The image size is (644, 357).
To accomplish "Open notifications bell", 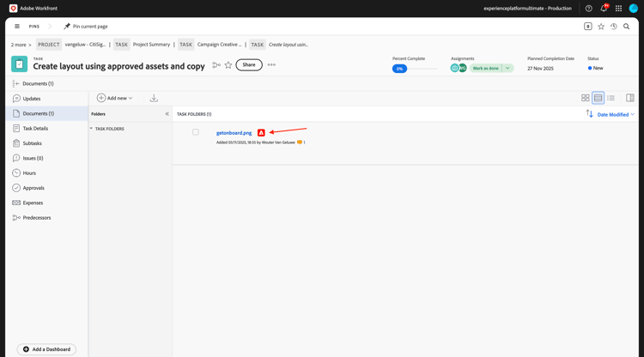I will click(x=604, y=9).
